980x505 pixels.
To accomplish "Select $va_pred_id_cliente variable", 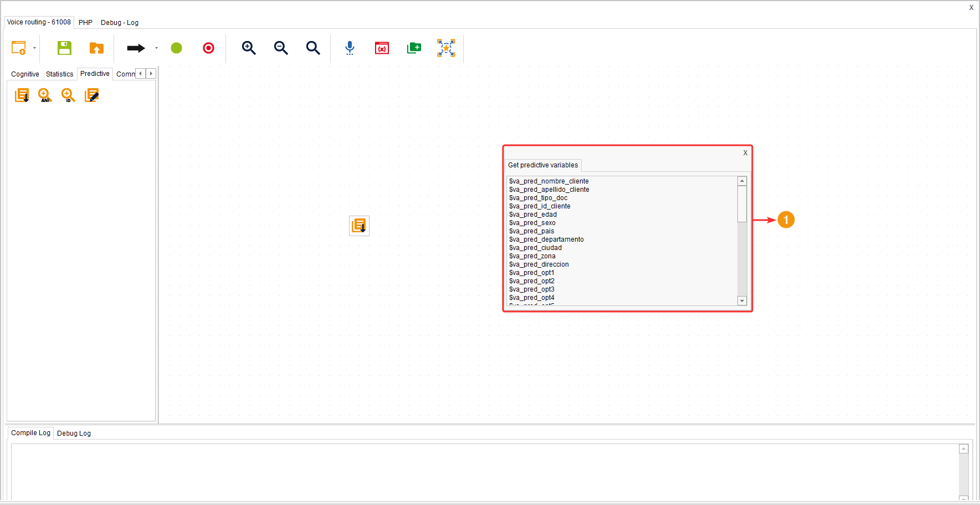I will (540, 206).
